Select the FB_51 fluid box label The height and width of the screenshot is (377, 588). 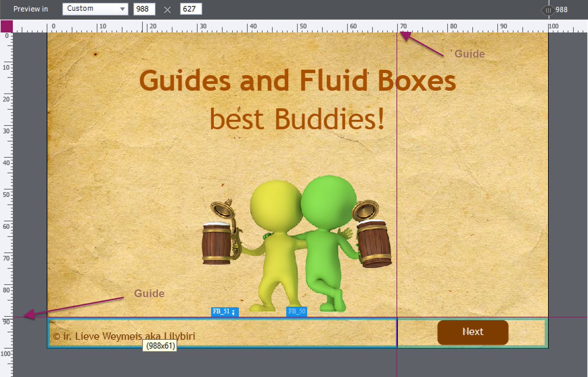(224, 311)
